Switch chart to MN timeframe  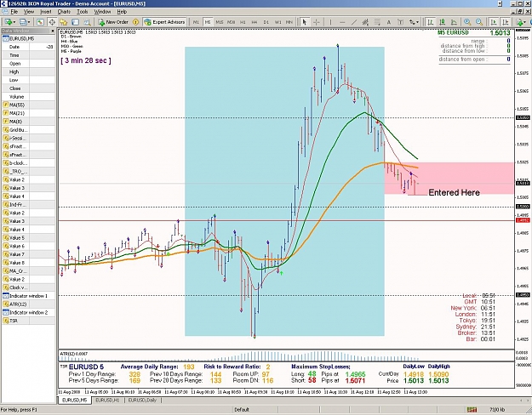click(x=289, y=22)
